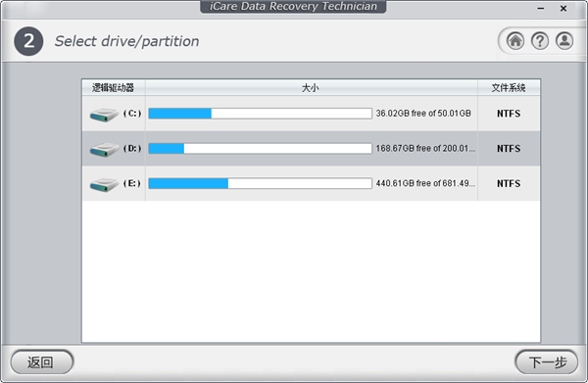Select row showing 36.02GB free of 50.01GB
588x383 pixels.
tap(312, 114)
